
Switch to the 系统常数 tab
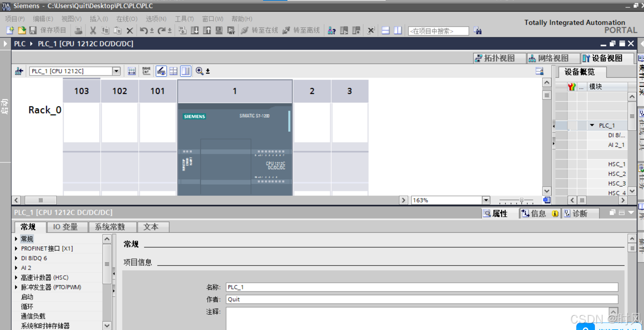tap(112, 227)
